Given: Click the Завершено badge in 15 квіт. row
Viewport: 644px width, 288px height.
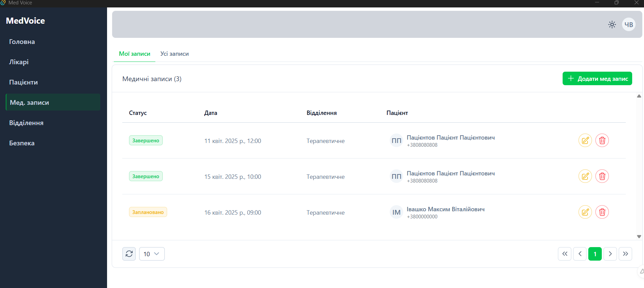Looking at the screenshot, I should click(x=146, y=176).
